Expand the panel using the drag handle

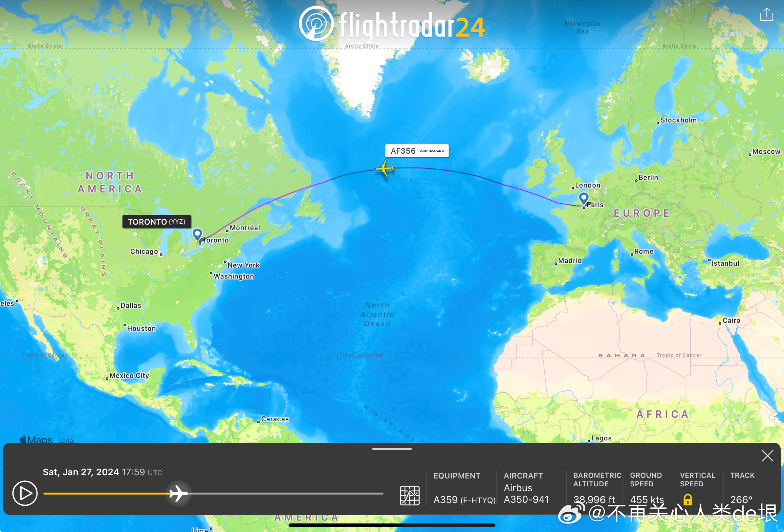tap(392, 449)
